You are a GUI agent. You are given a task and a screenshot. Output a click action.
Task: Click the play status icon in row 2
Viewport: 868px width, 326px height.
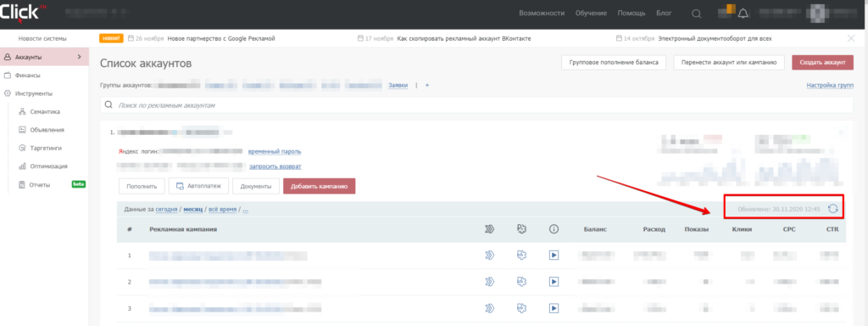click(x=554, y=282)
